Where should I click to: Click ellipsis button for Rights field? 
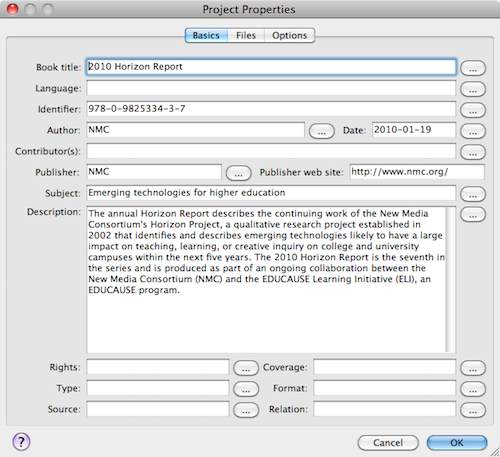pos(246,368)
